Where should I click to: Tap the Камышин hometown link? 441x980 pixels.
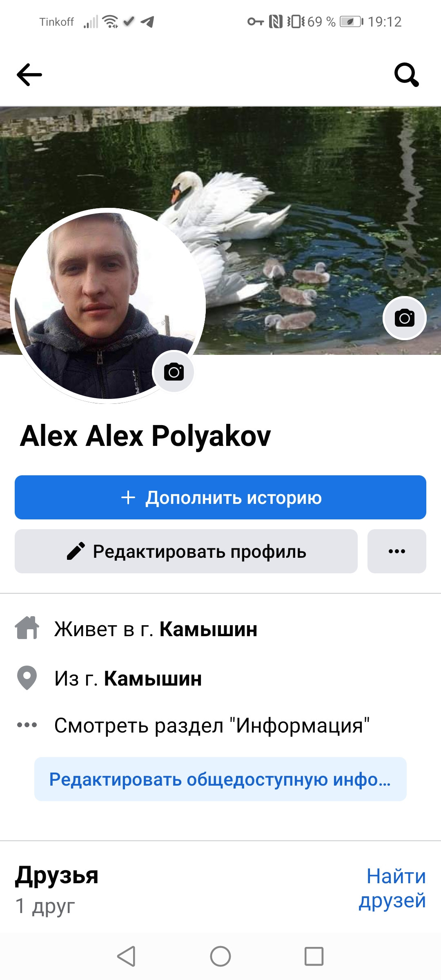point(153,679)
